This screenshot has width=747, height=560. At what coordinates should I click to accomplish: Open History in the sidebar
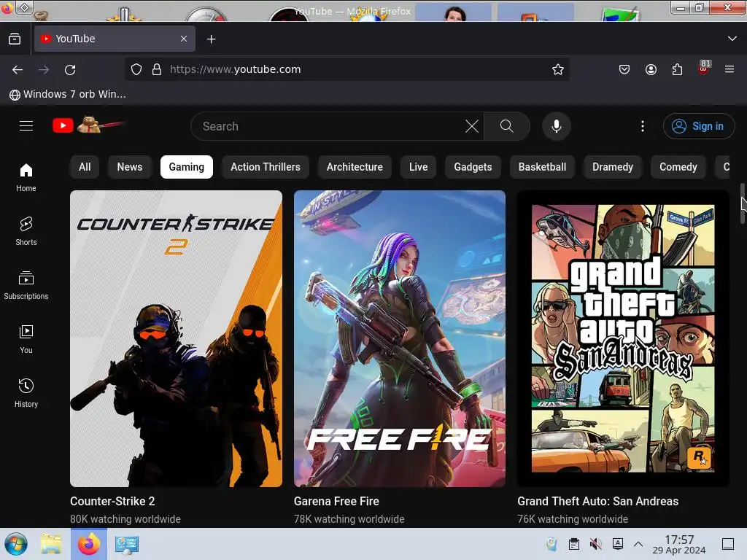[x=26, y=393]
